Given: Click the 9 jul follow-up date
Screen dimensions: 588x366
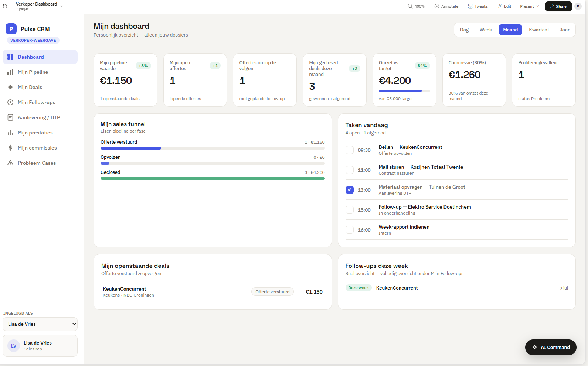Looking at the screenshot, I should (564, 288).
